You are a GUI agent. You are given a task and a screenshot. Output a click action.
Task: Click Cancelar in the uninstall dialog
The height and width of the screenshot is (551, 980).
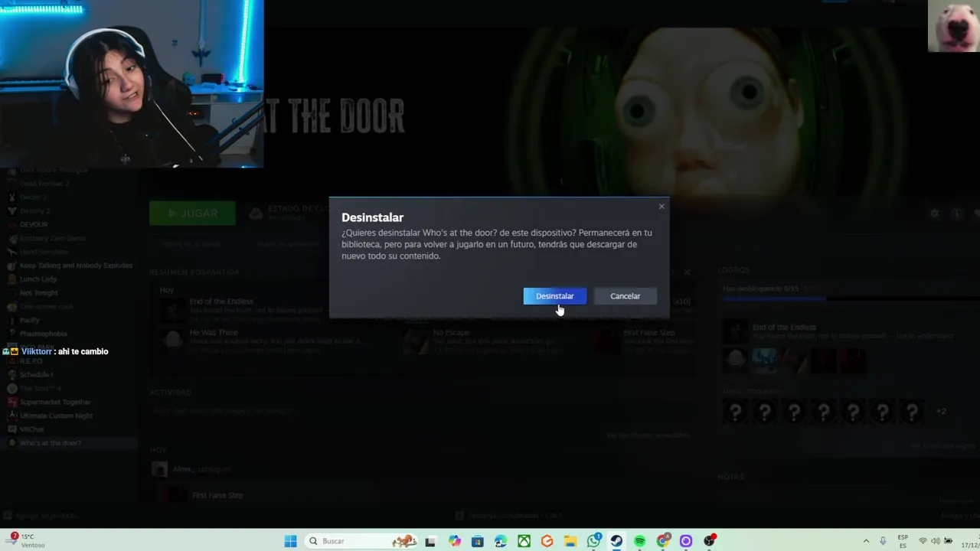pos(625,296)
